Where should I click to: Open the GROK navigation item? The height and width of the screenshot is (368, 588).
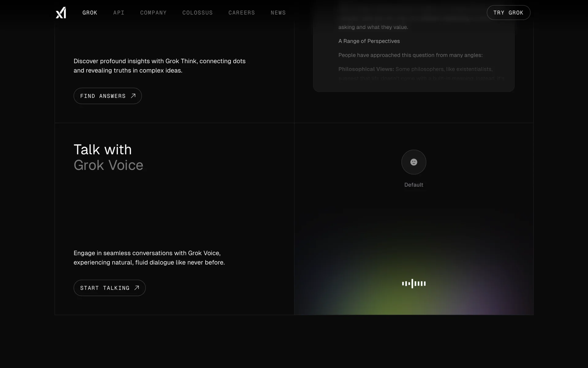point(90,13)
